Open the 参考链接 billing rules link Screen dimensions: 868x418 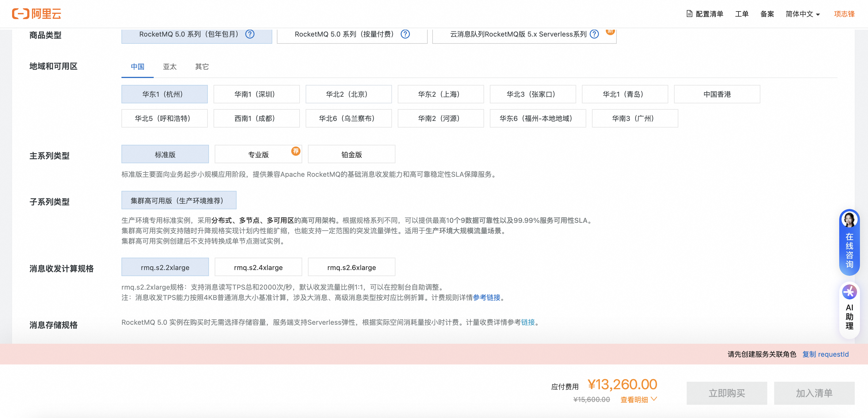point(486,297)
